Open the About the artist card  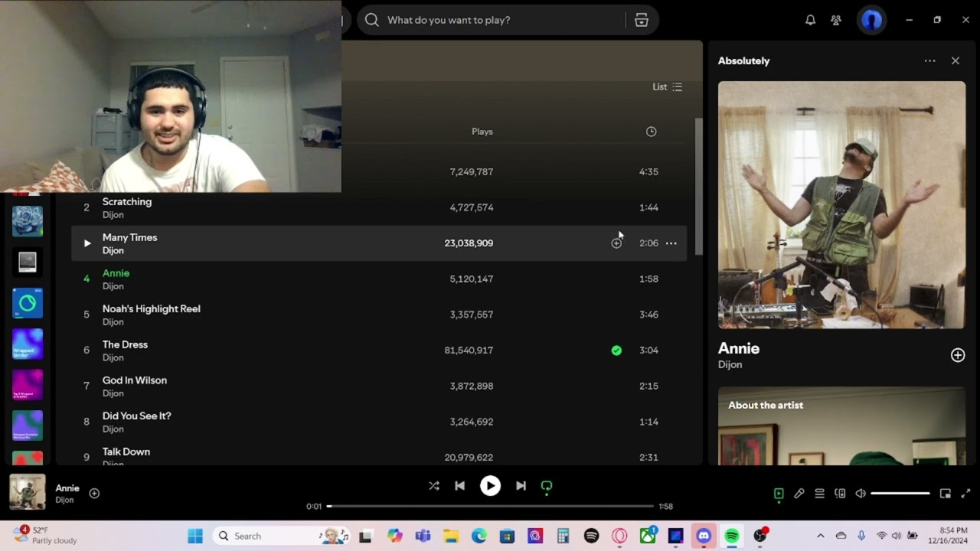click(x=841, y=426)
